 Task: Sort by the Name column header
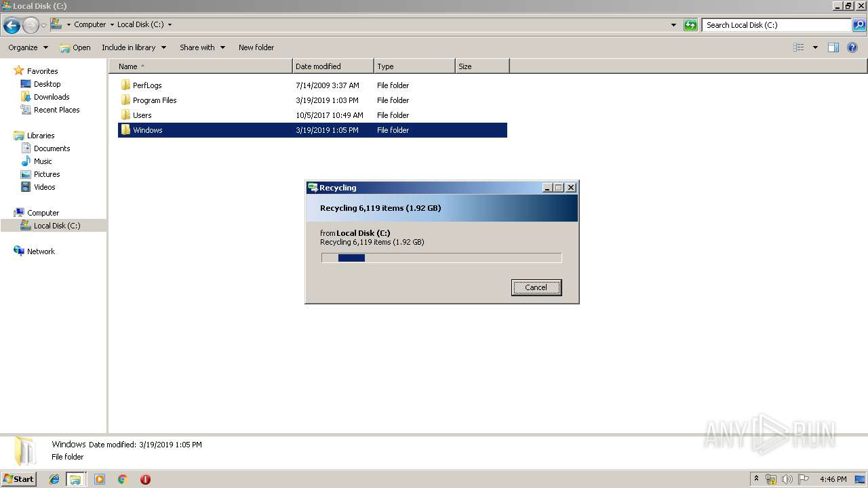[201, 66]
